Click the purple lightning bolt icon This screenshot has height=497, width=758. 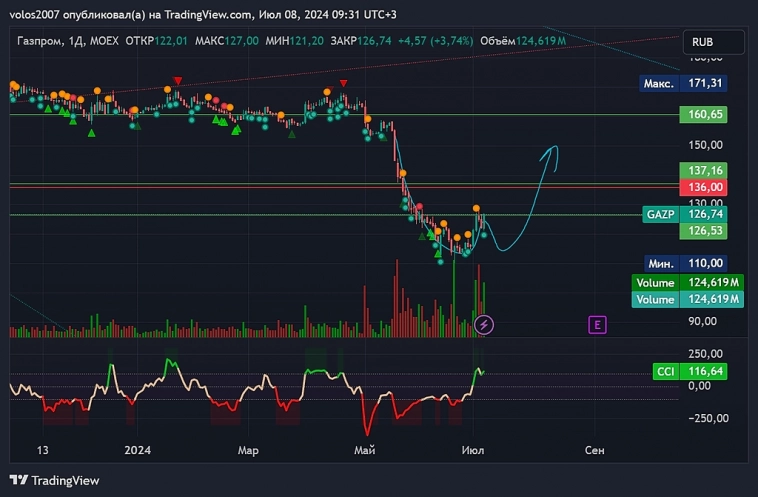coord(484,324)
